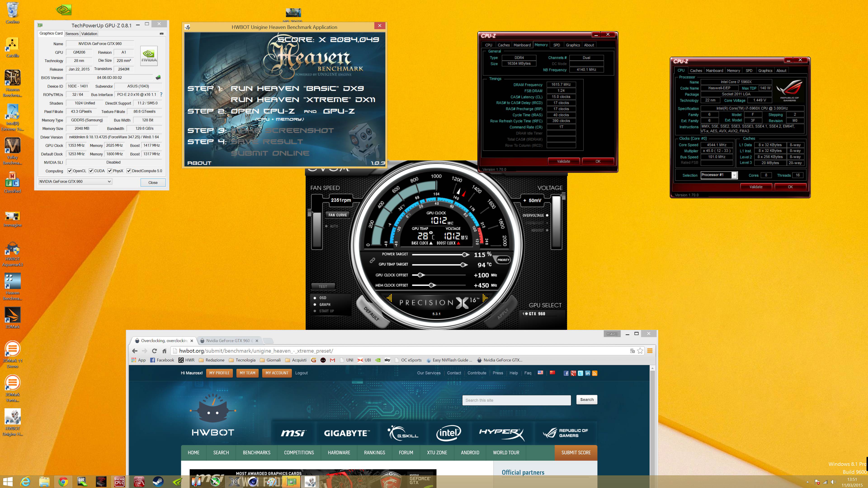Screen dimensions: 868x488
Task: Click the link chain icon in Precision X
Action: click(372, 260)
